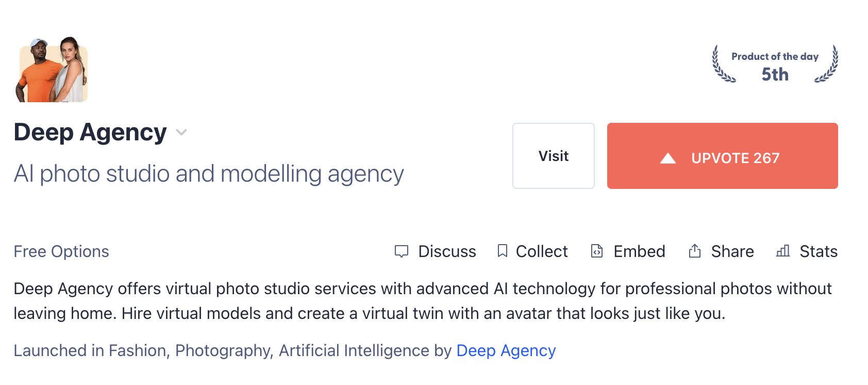This screenshot has width=868, height=385.
Task: Click the Collect bookmark icon
Action: pyautogui.click(x=502, y=251)
